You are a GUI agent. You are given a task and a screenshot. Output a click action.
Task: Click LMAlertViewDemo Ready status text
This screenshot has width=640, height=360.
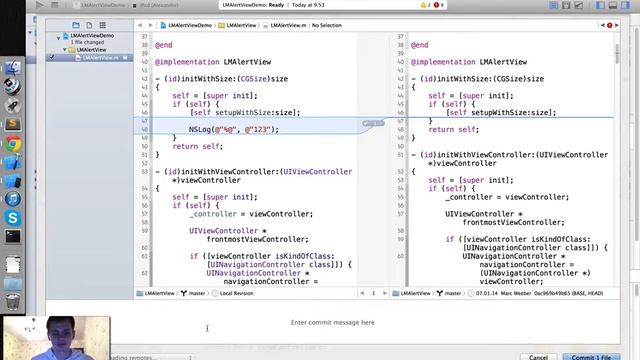click(253, 5)
